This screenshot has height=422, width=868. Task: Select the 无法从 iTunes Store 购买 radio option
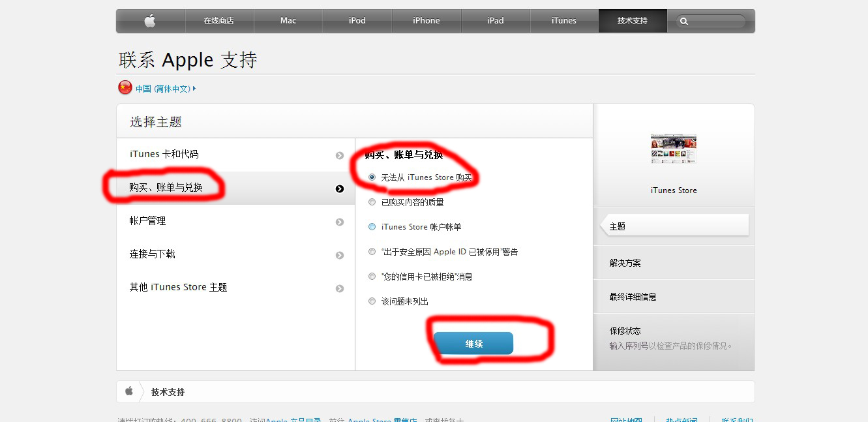(x=372, y=177)
